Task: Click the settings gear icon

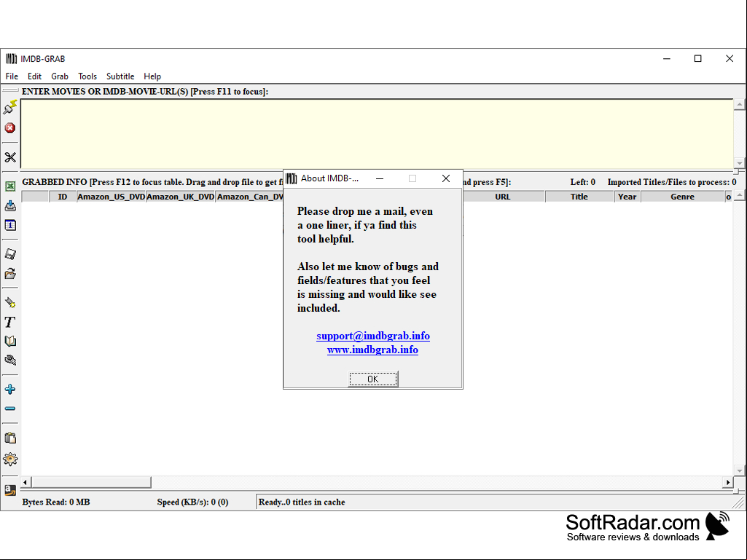Action: pyautogui.click(x=10, y=459)
